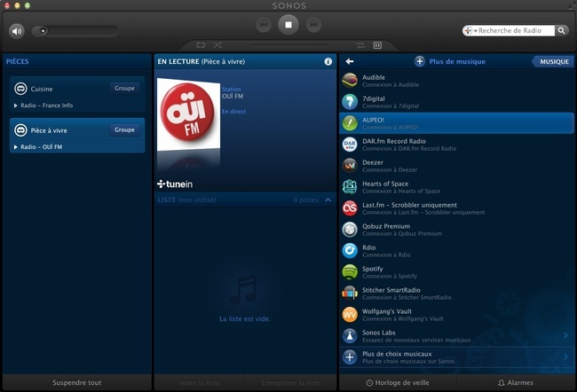Click the equalizer icon next to crossfade

(x=377, y=45)
